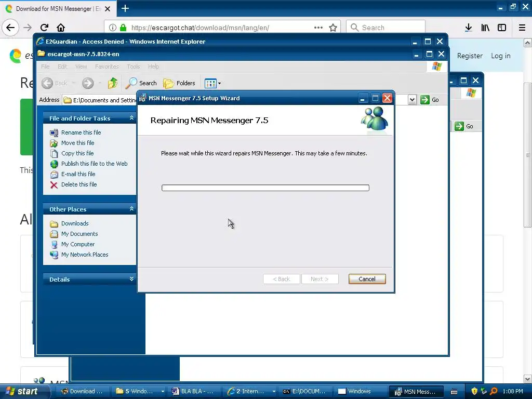Open Firefox library icon
This screenshot has width=532, height=399.
point(485,28)
